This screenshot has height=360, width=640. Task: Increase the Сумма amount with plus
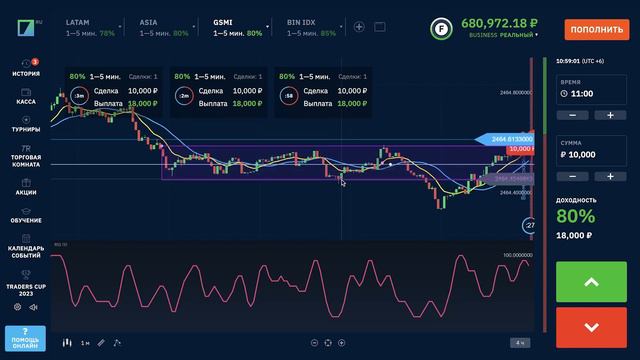tap(610, 176)
